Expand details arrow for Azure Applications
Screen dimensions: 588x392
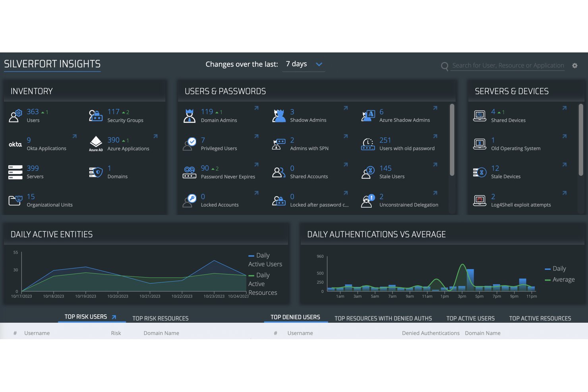[x=155, y=136]
